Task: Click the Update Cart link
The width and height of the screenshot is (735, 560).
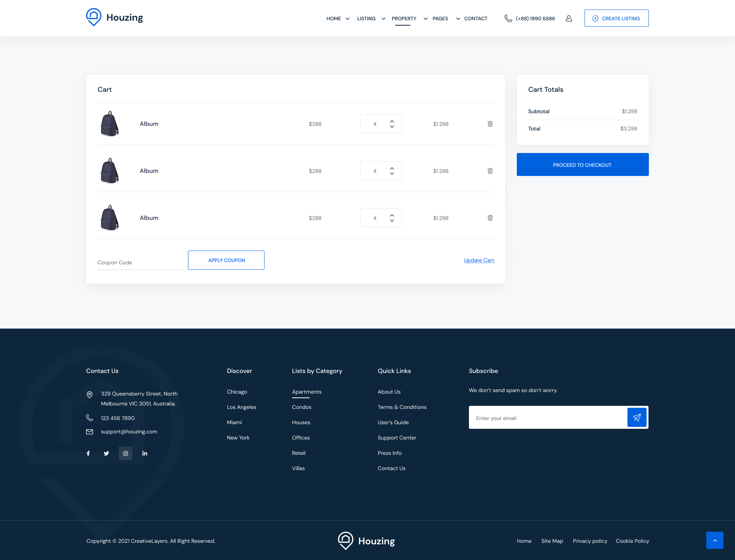Action: (479, 260)
